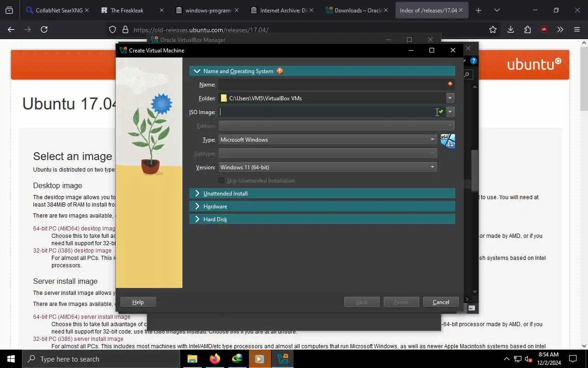This screenshot has width=588, height=368.
Task: Click the tracking protection shield icon
Action: [113, 29]
